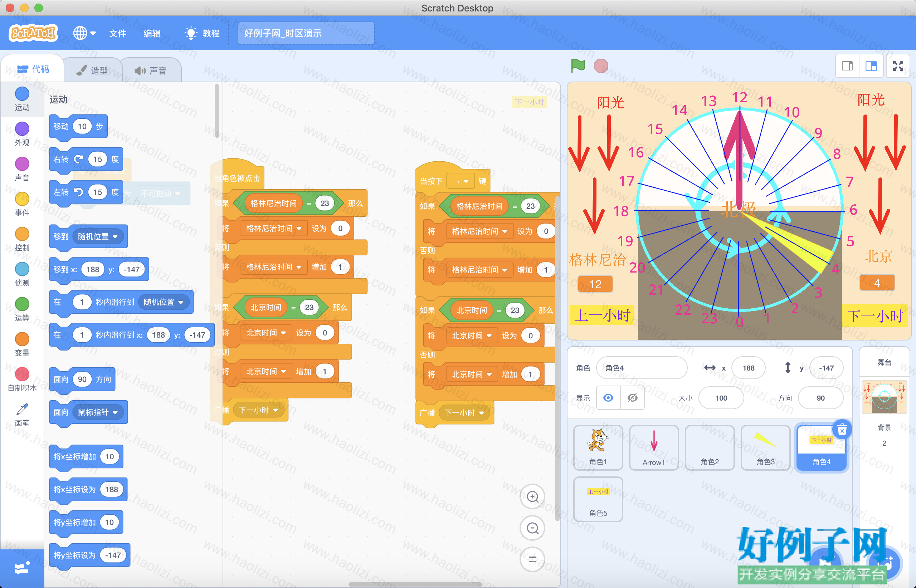Click the 左转 15 度 block

pyautogui.click(x=86, y=192)
